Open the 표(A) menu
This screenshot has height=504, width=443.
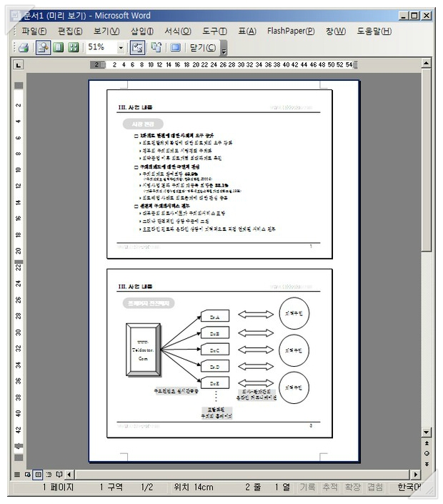[247, 31]
